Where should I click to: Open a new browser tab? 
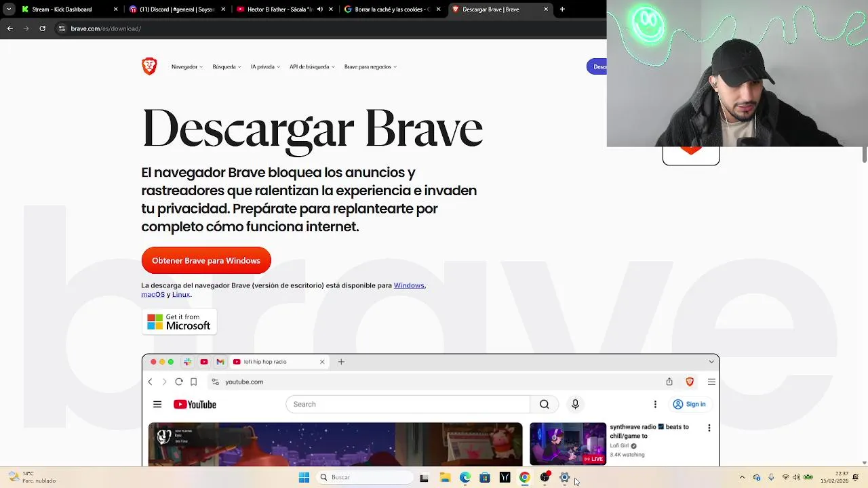point(562,9)
